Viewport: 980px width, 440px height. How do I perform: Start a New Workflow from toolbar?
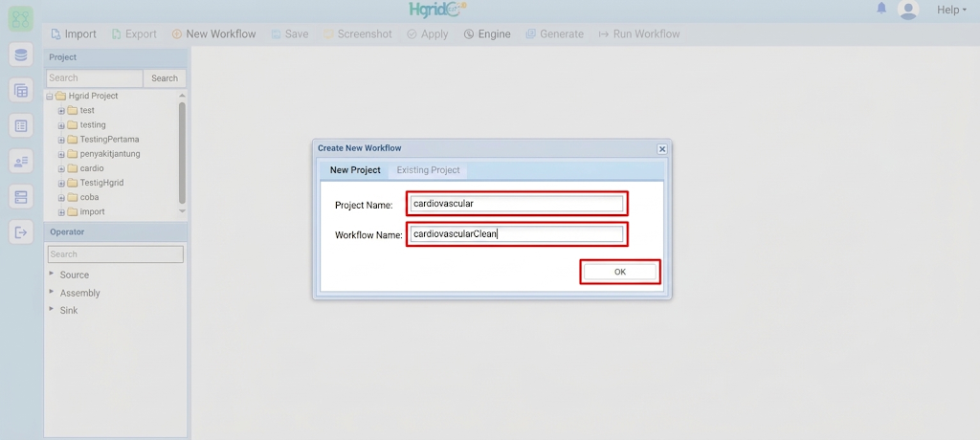(213, 33)
